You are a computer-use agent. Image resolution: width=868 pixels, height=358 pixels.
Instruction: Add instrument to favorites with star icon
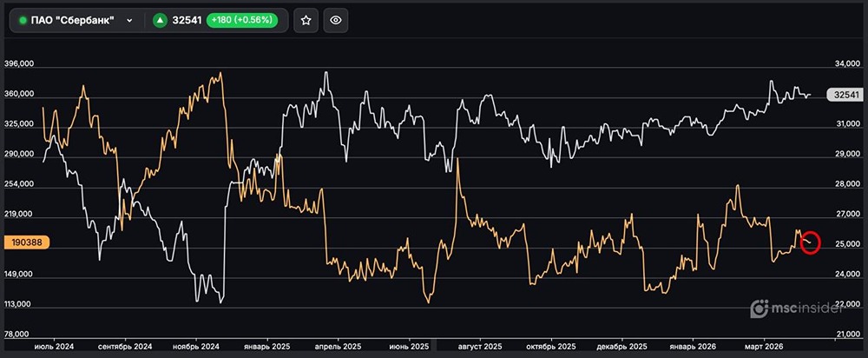coord(306,21)
